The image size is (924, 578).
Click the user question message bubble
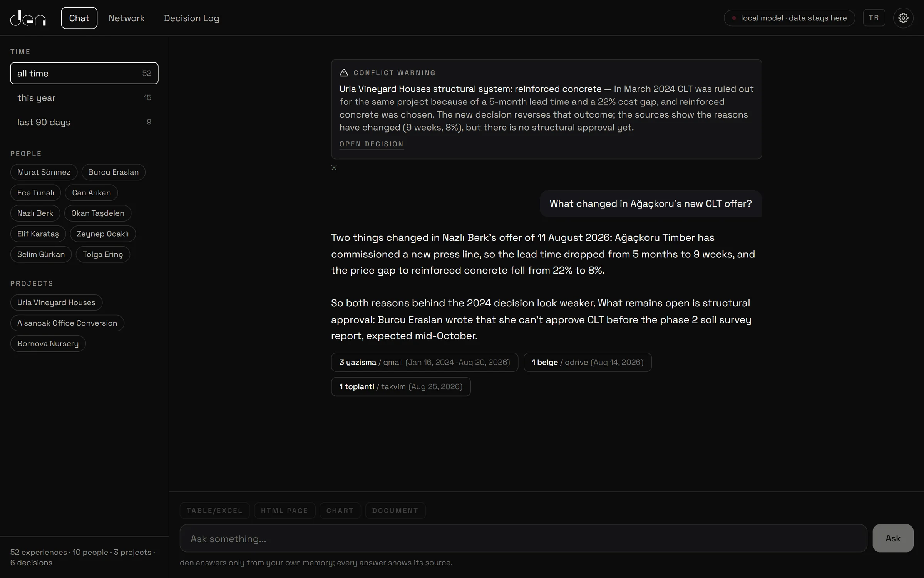pyautogui.click(x=651, y=203)
